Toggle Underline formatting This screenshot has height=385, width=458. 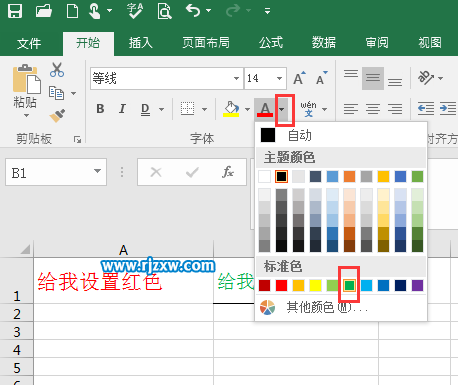click(145, 109)
